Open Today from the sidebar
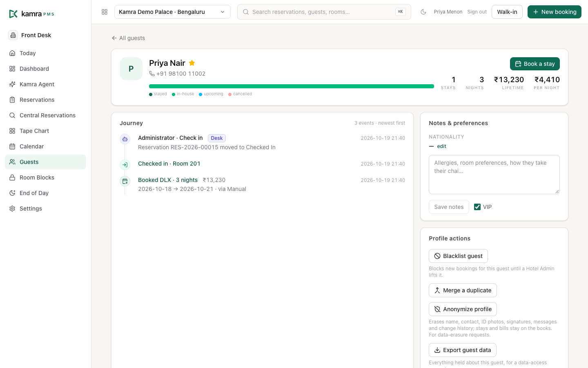This screenshot has height=368, width=588. pyautogui.click(x=45, y=53)
